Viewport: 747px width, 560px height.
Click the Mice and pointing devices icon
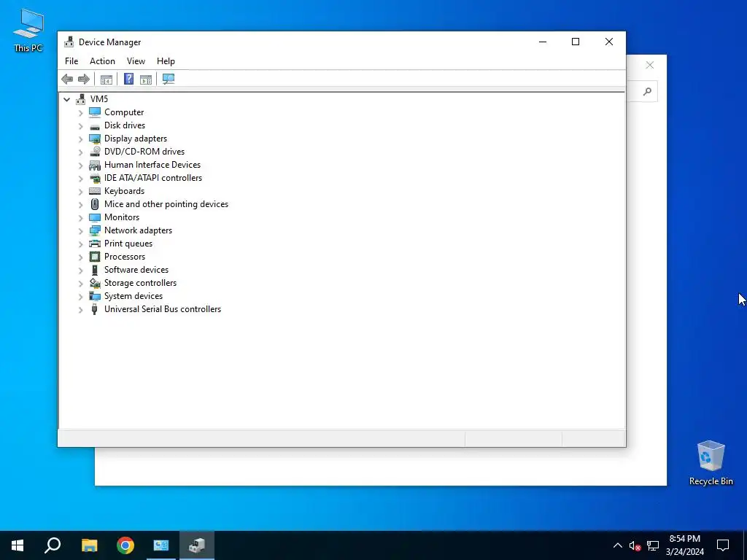[x=95, y=204]
